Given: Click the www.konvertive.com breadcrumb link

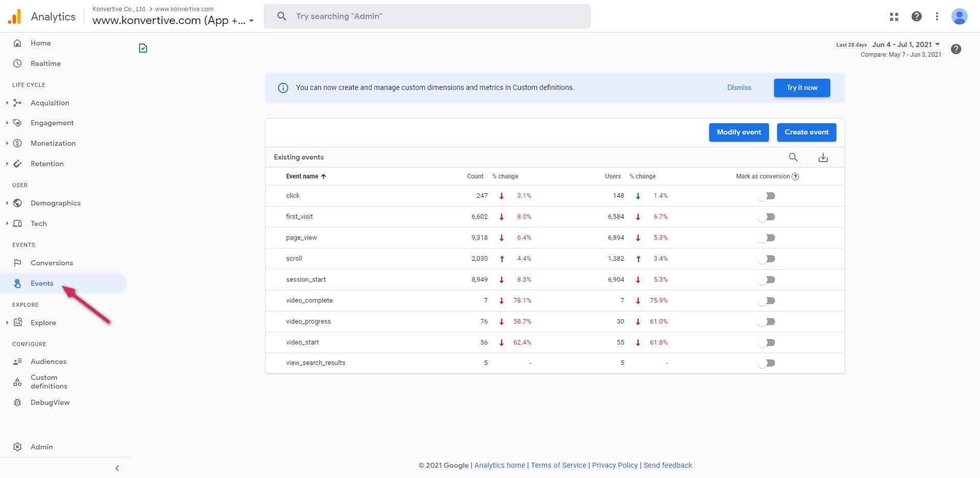Looking at the screenshot, I should (x=184, y=9).
